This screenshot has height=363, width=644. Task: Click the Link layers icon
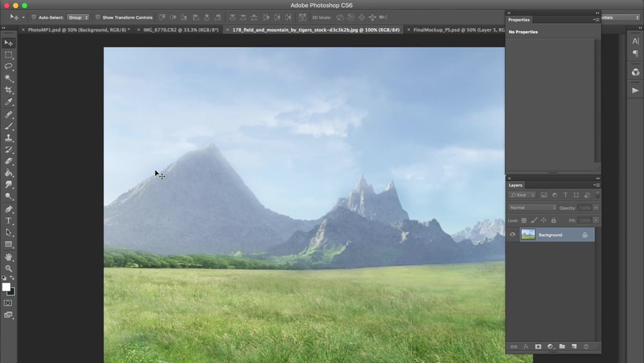tap(514, 347)
